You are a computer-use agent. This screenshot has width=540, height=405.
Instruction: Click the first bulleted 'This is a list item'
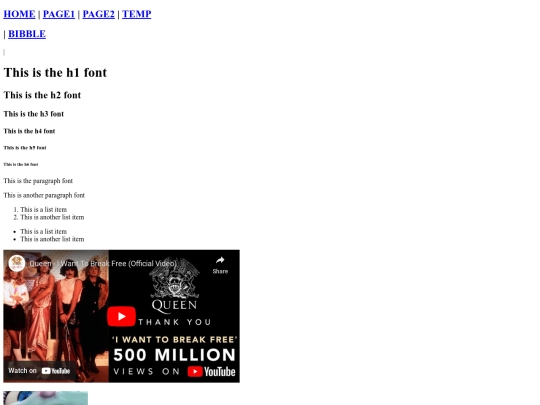click(43, 231)
